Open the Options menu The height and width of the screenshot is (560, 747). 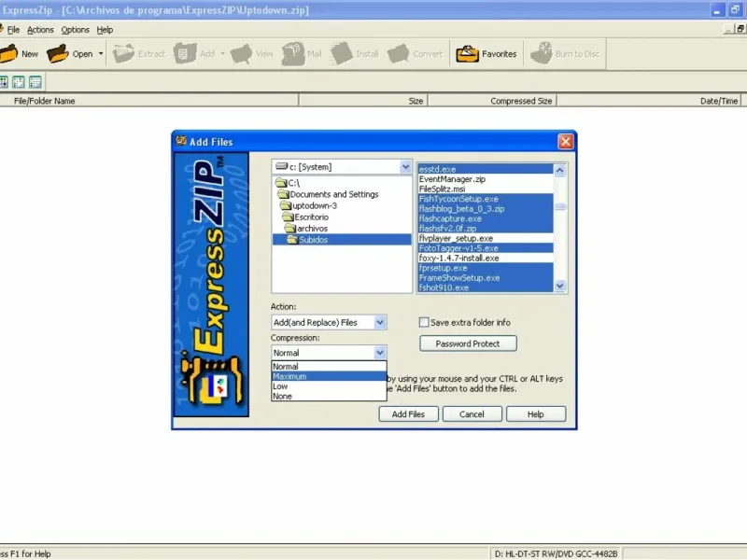pos(76,30)
